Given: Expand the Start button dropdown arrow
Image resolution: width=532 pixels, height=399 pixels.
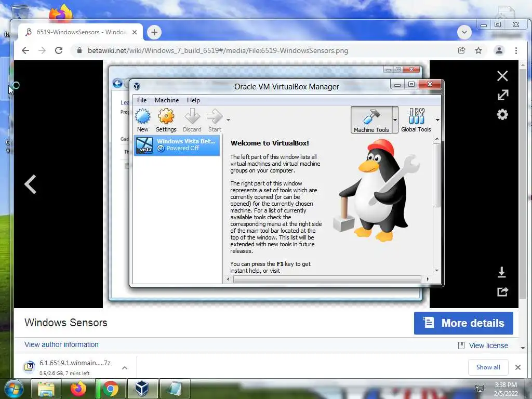Looking at the screenshot, I should (x=229, y=120).
